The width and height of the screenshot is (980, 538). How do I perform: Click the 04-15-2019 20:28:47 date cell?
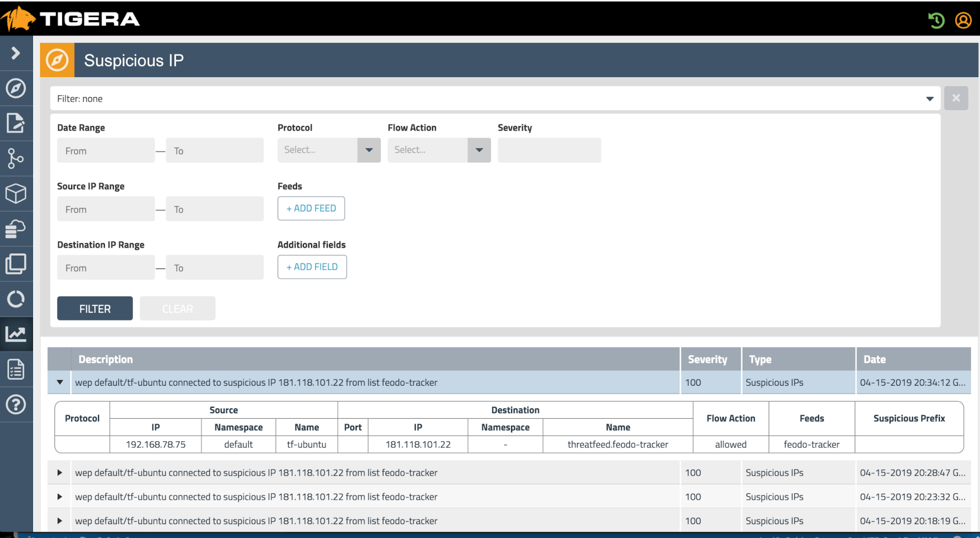point(913,472)
